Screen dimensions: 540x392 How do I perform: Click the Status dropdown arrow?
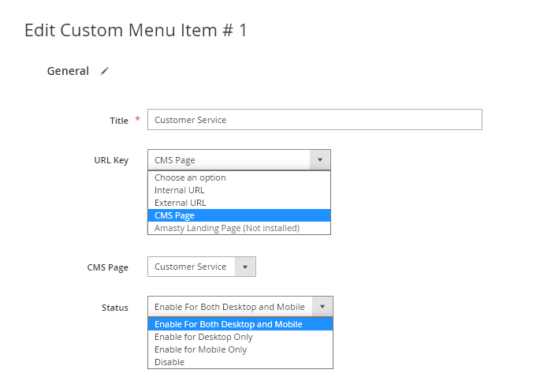(x=322, y=307)
